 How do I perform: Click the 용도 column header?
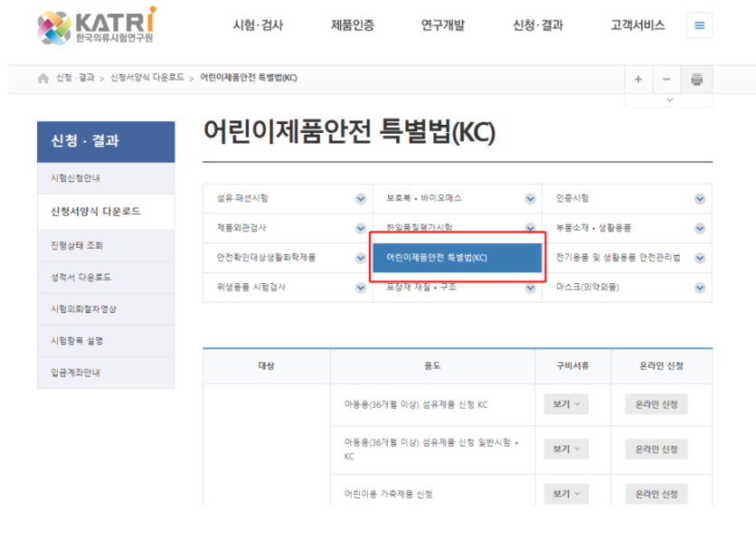[x=432, y=365]
